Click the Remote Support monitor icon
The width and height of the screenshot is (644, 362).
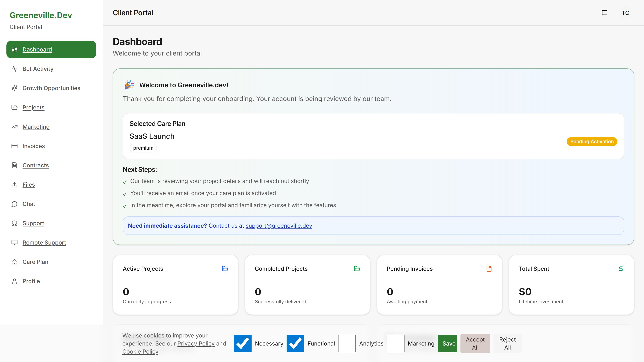[14, 242]
